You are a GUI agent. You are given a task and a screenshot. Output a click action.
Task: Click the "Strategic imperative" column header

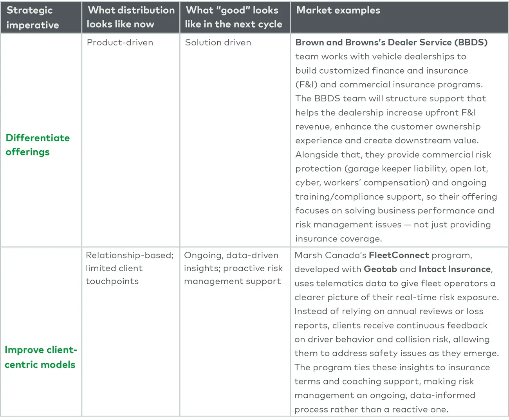[x=33, y=18]
